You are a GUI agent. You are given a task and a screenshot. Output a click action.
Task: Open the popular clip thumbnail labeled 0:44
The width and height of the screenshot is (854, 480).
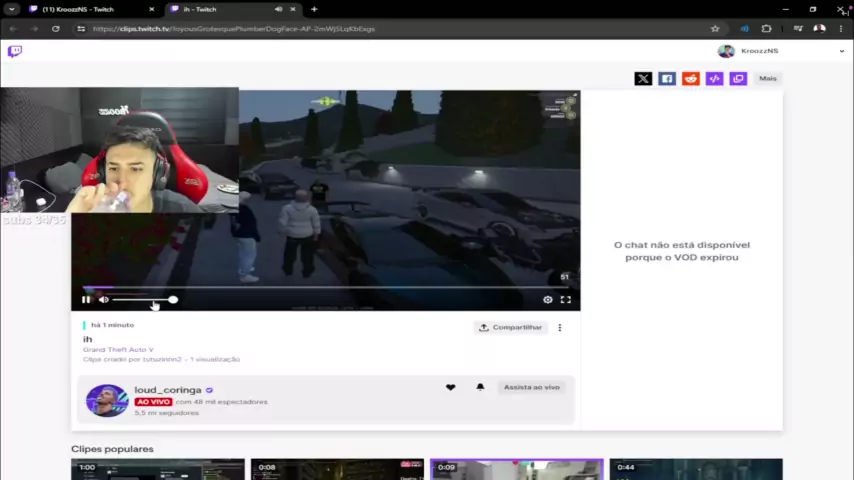(x=696, y=468)
